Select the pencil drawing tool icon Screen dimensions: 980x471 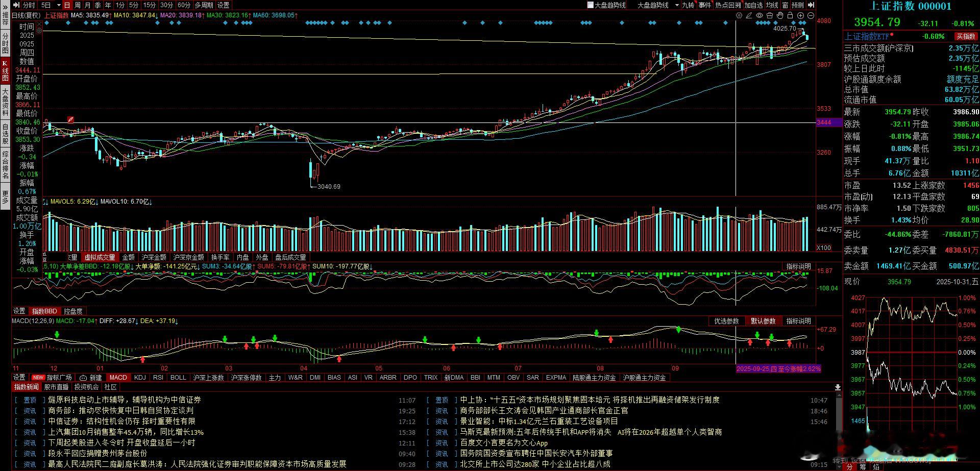tap(749, 16)
